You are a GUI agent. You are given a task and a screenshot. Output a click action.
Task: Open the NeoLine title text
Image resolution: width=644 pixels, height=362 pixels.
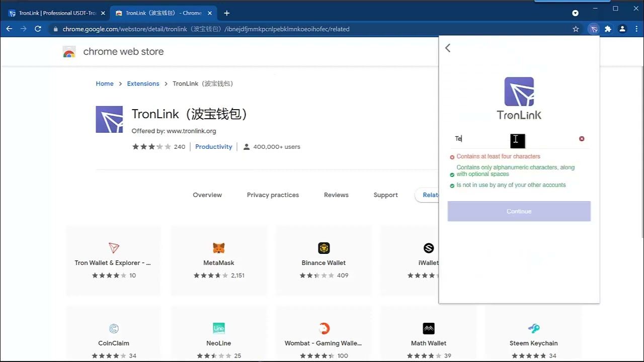click(x=219, y=343)
